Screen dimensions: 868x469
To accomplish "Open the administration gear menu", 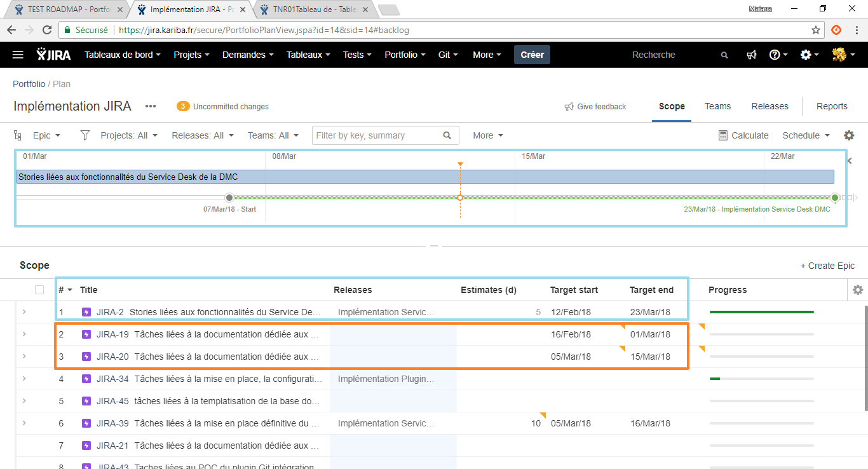I will tap(809, 55).
